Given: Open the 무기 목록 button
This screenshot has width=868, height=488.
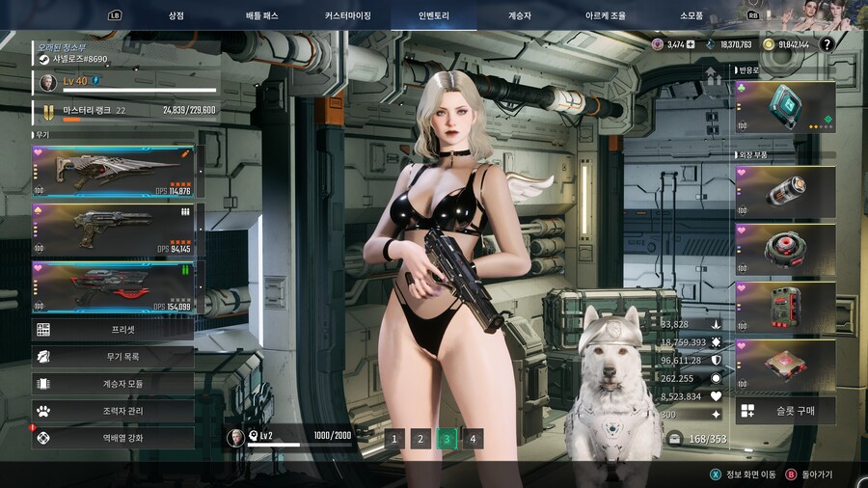Looking at the screenshot, I should 113,357.
